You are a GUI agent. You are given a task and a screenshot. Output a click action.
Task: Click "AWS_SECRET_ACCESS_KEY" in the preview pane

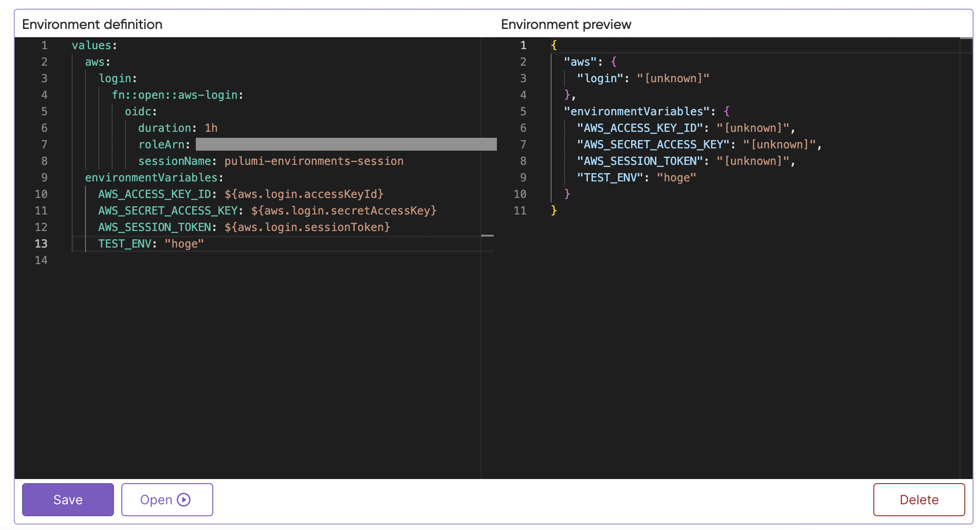coord(654,145)
